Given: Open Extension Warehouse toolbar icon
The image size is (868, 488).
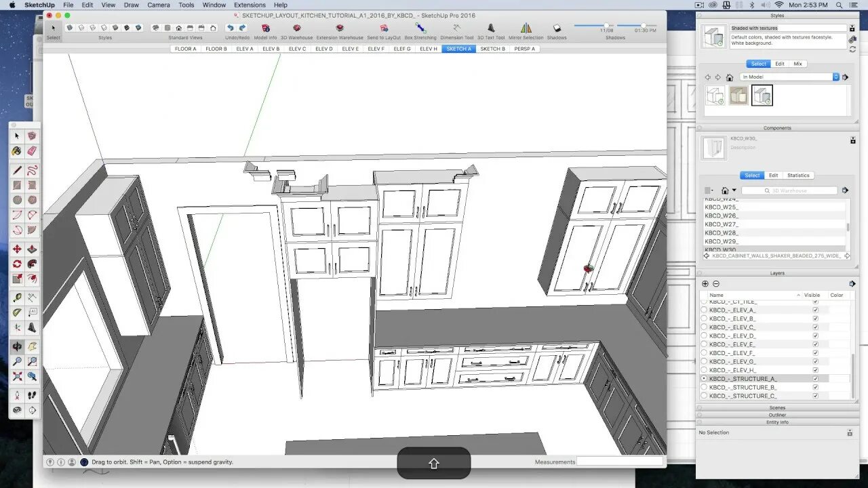Looking at the screenshot, I should 340,28.
